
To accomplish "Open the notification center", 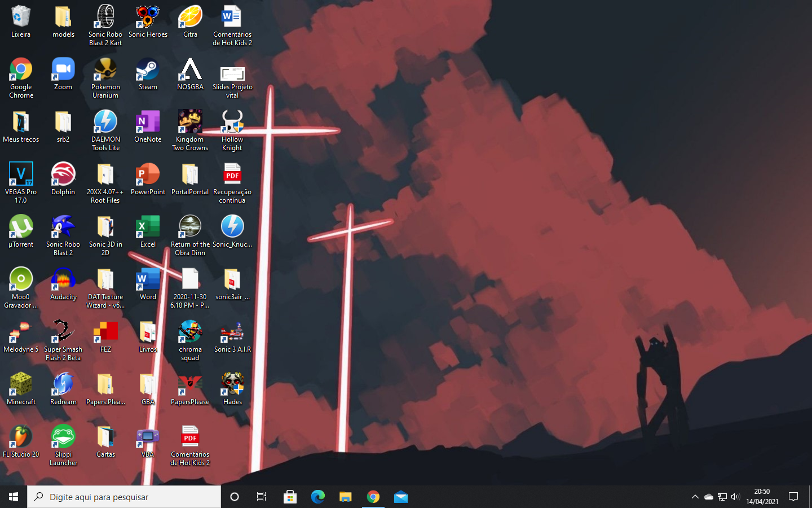I will click(x=793, y=497).
